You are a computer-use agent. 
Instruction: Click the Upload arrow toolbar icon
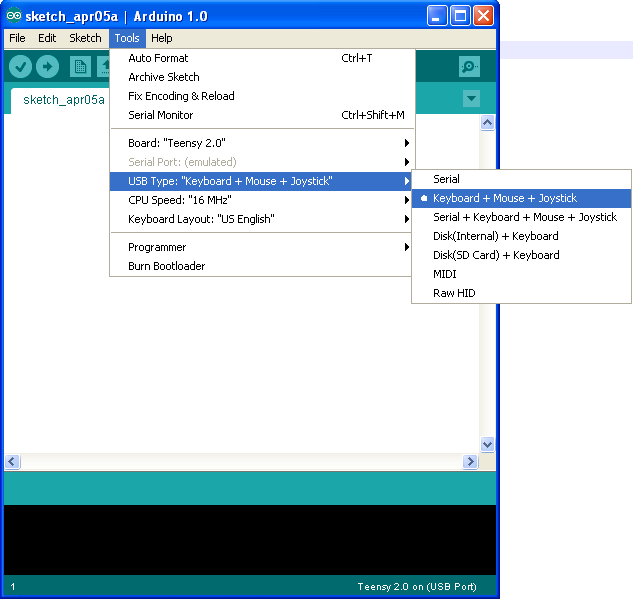click(48, 67)
